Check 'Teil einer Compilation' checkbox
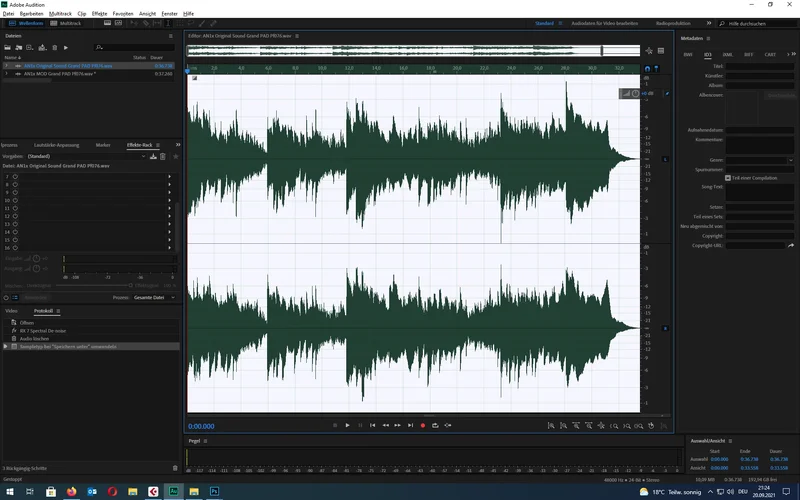This screenshot has height=500, width=800. [x=729, y=177]
